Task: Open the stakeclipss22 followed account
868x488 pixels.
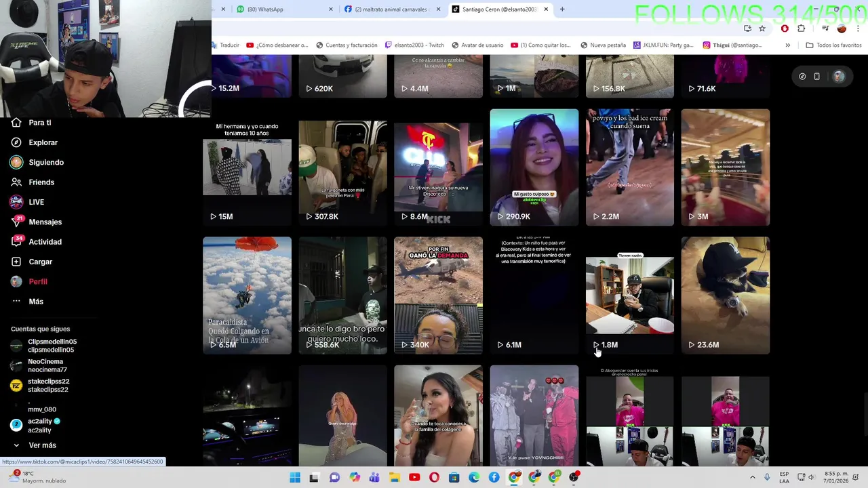Action: (x=41, y=386)
